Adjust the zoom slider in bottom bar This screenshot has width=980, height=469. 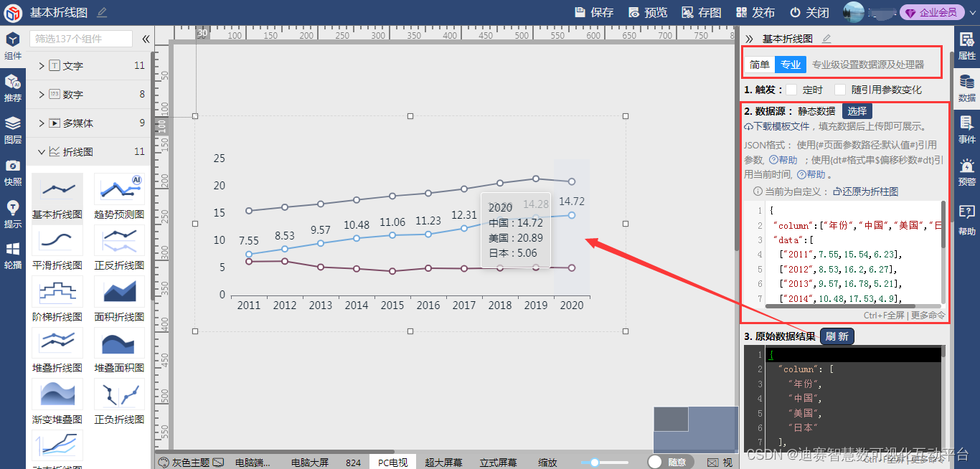[595, 463]
